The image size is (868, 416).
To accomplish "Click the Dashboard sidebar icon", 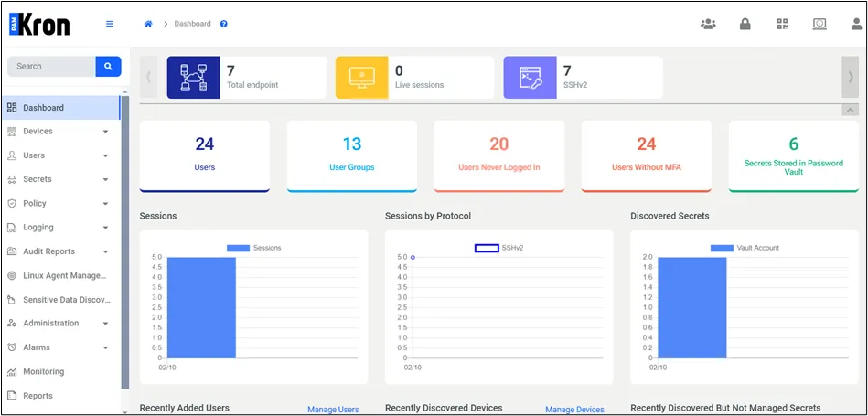I will coord(12,108).
